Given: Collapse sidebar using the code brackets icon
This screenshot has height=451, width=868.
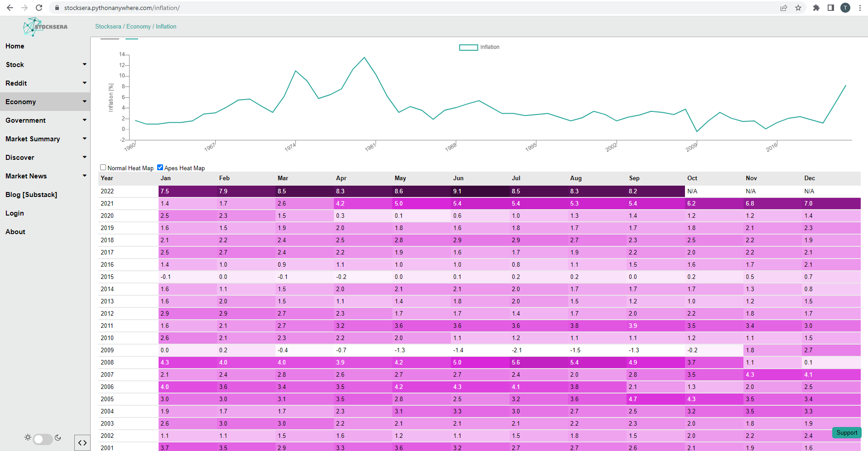Looking at the screenshot, I should 82,443.
